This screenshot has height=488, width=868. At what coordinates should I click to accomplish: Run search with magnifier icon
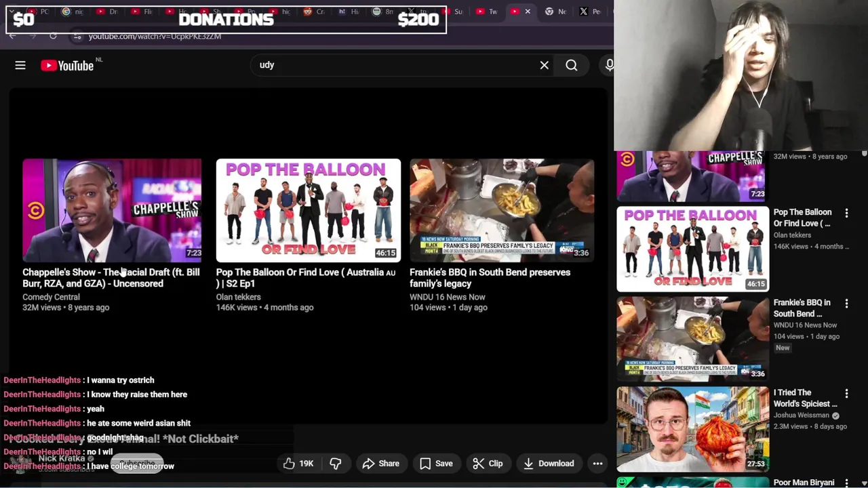tap(572, 65)
